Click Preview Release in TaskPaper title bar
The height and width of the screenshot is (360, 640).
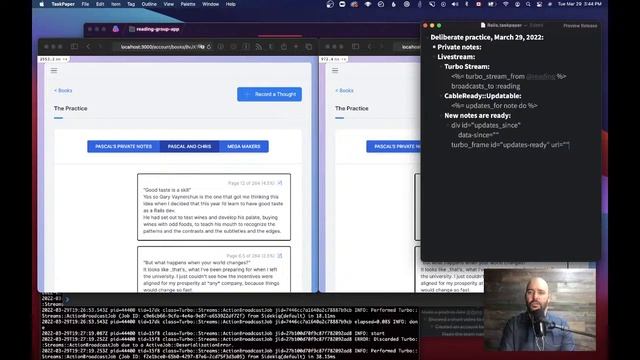pos(580,26)
